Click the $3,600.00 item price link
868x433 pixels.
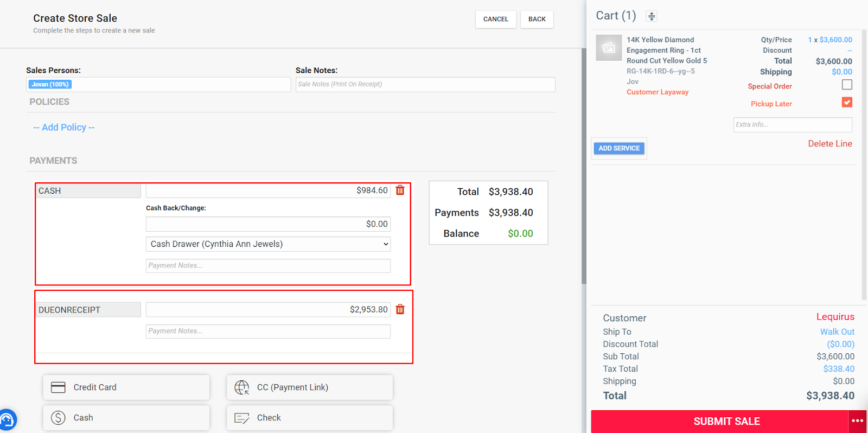[x=835, y=40]
